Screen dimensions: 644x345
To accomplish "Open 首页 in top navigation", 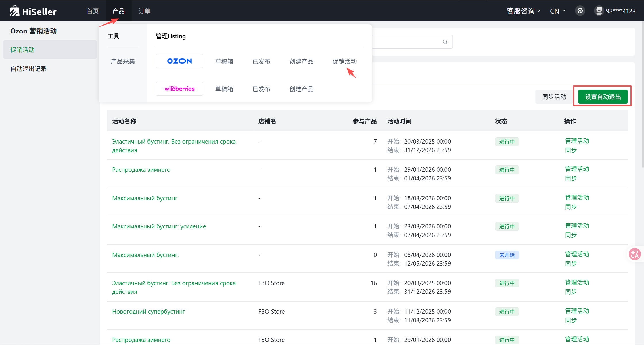I will pos(93,11).
